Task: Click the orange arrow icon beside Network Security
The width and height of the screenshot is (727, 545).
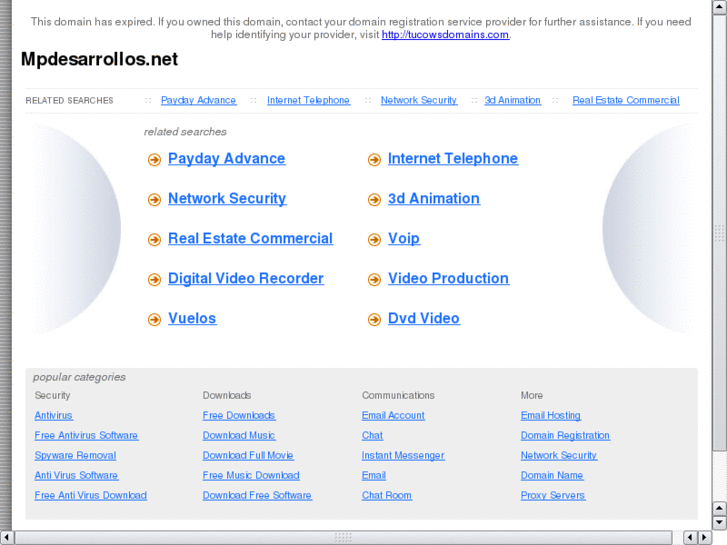Action: point(154,200)
